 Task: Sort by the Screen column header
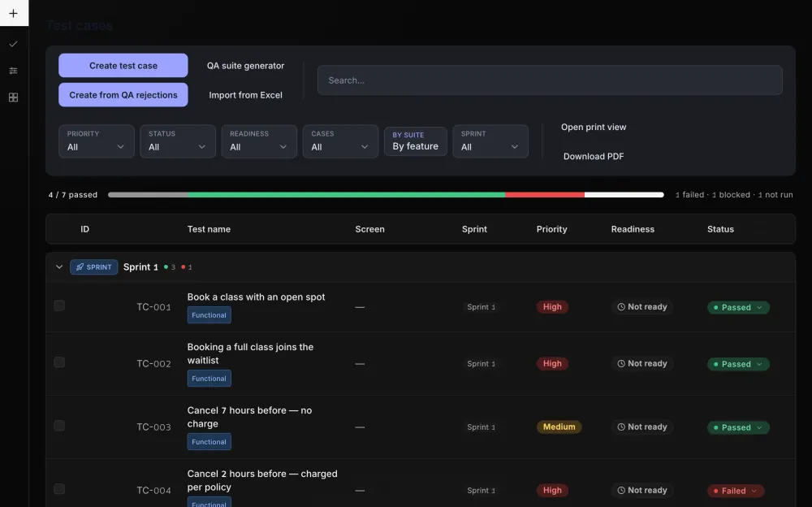[369, 229]
